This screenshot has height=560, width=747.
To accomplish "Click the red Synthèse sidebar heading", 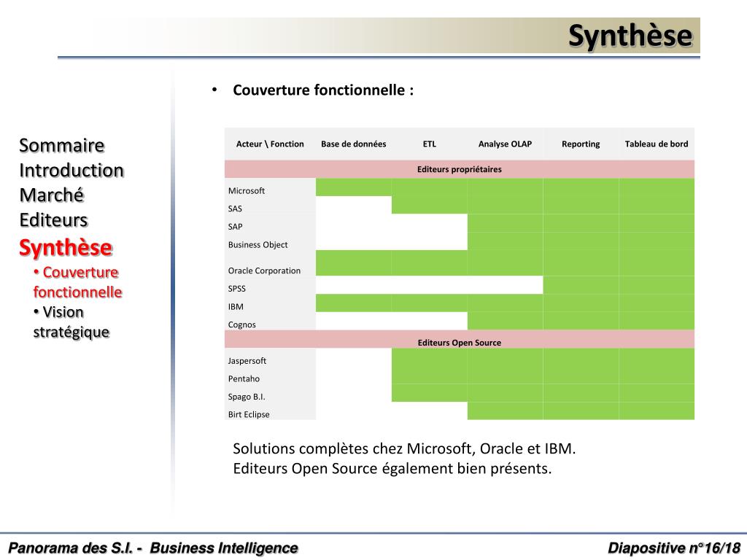I will pyautogui.click(x=66, y=248).
